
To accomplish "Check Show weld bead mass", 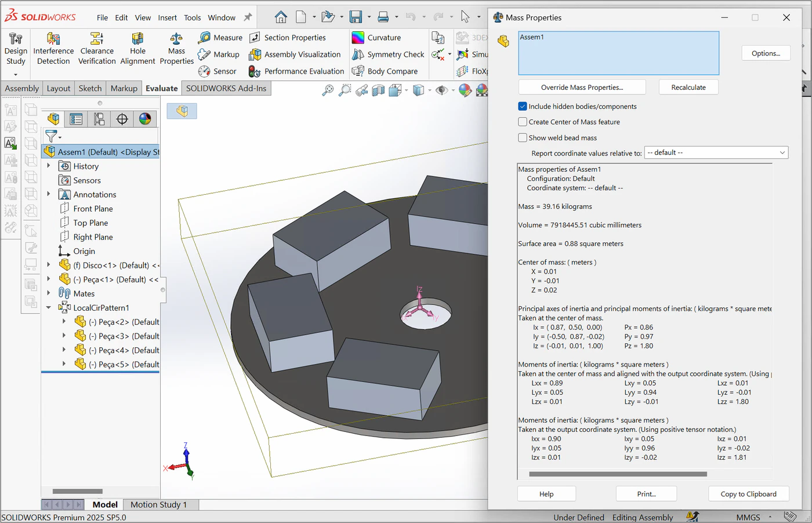I will coord(523,137).
